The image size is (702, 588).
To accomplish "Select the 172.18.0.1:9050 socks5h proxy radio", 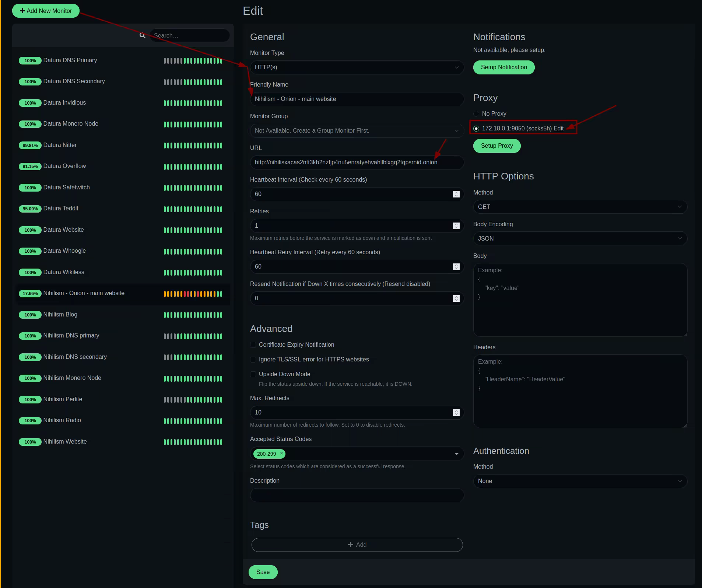I will pyautogui.click(x=476, y=129).
